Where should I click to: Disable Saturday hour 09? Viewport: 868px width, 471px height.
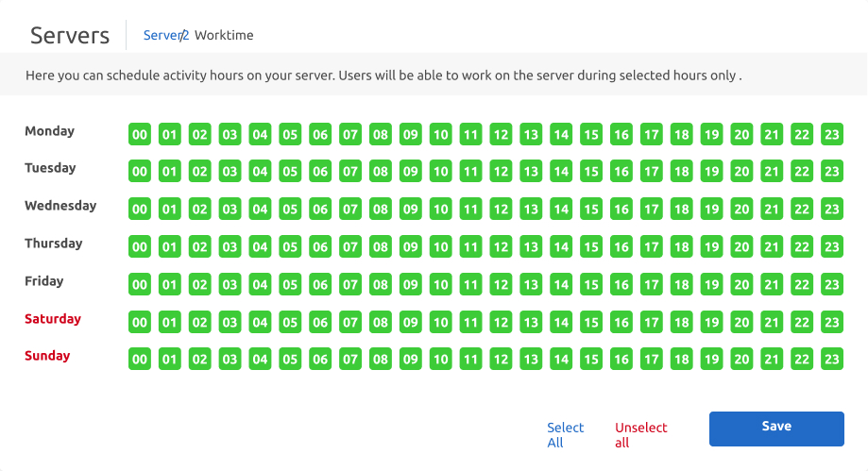tap(410, 322)
